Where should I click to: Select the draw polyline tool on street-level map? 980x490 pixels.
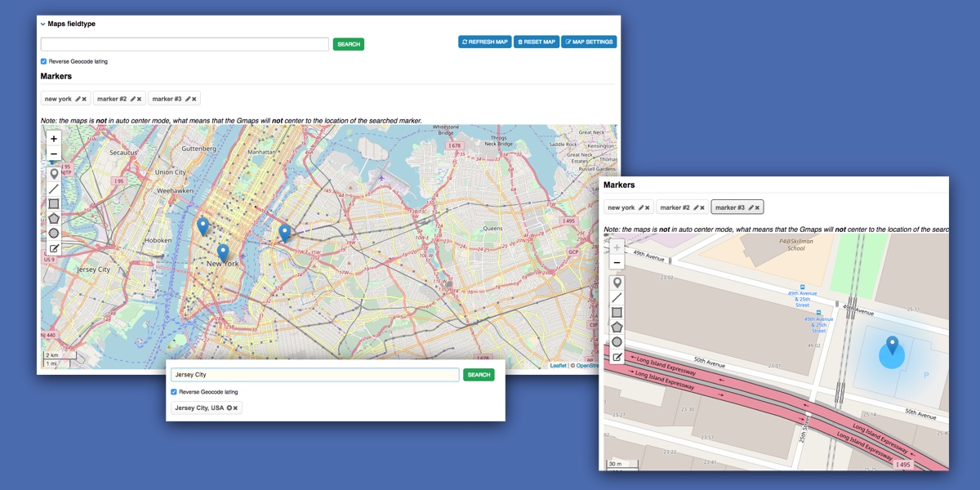click(617, 297)
